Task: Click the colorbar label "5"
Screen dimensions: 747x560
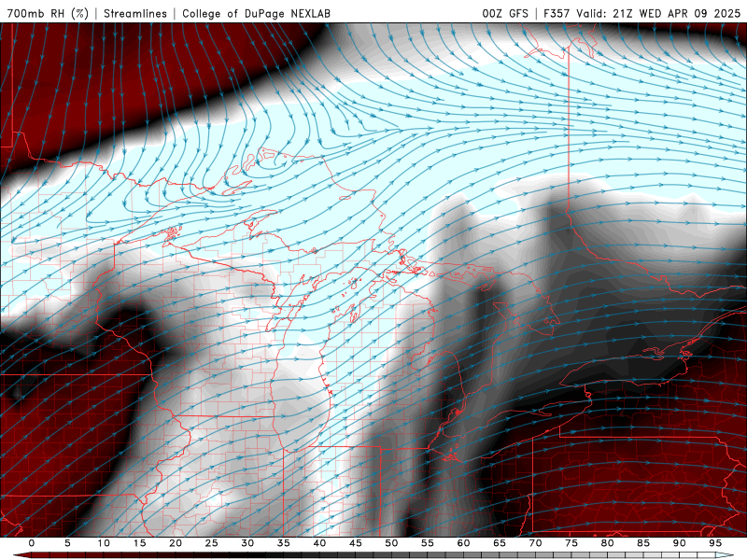Action: [67, 543]
